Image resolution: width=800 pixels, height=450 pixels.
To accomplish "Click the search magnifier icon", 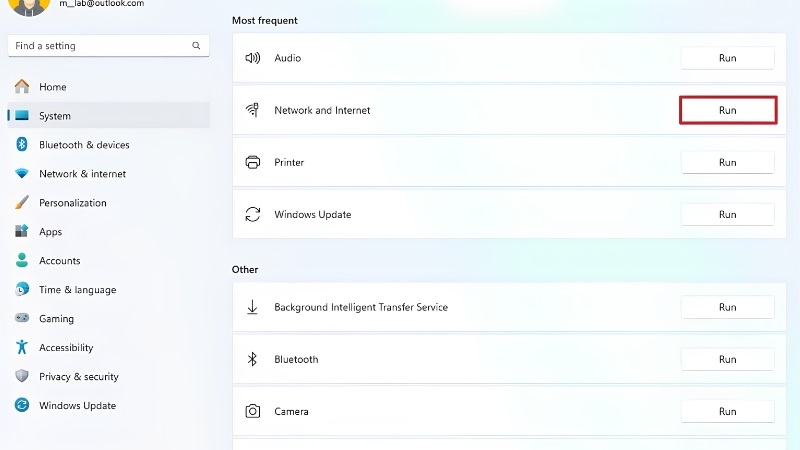I will [196, 45].
